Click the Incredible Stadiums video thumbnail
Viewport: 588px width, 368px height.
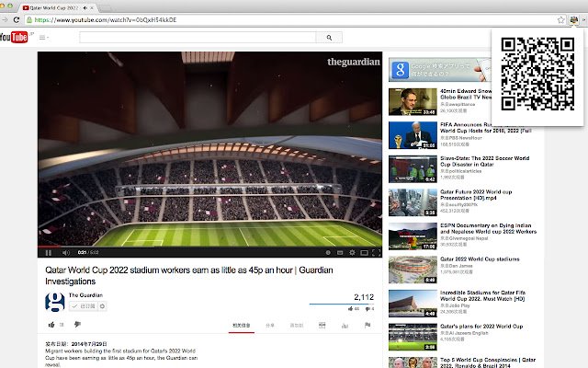coord(413,303)
